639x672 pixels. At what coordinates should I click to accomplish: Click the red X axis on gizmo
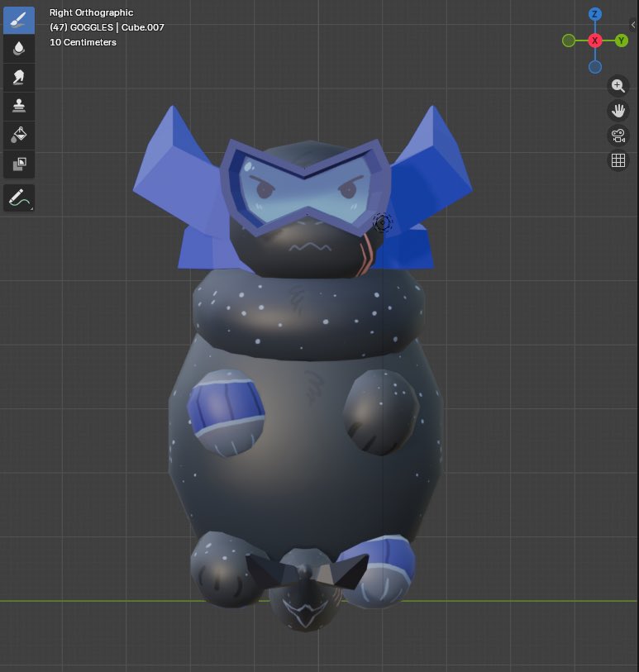point(594,41)
